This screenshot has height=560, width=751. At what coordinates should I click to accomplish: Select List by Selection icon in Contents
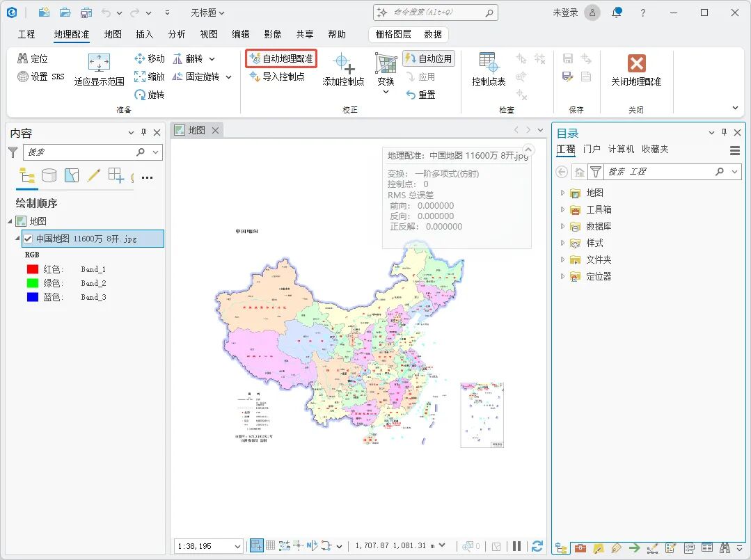pos(72,176)
